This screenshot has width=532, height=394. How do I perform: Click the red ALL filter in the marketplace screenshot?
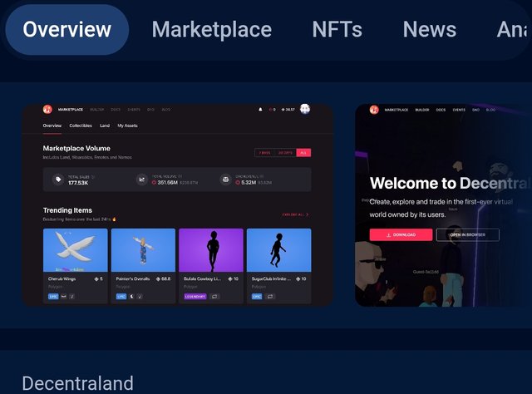tap(303, 153)
